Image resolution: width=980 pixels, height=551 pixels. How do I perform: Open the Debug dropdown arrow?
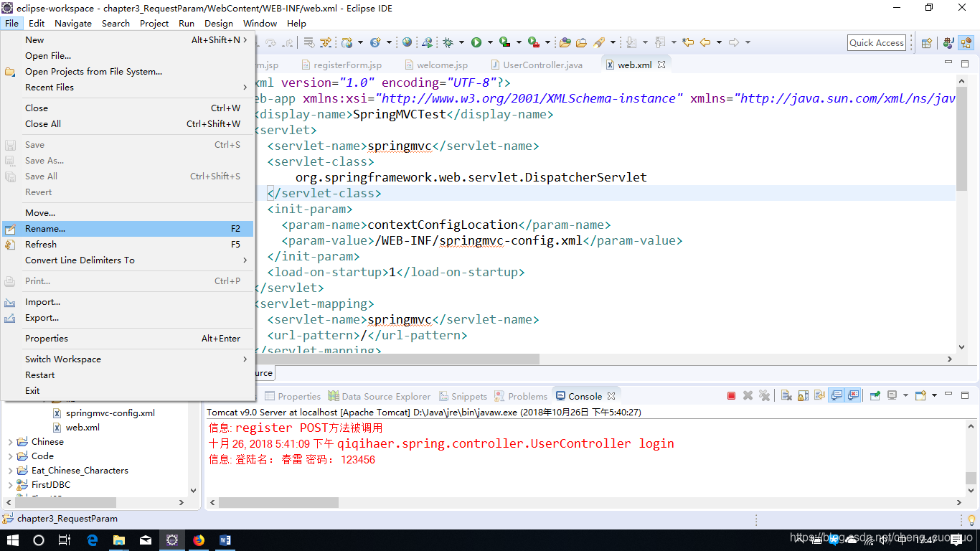(461, 42)
